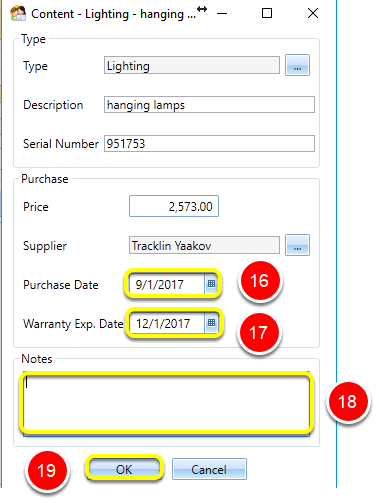Cancel the content dialog
This screenshot has width=379, height=504.
(x=209, y=469)
